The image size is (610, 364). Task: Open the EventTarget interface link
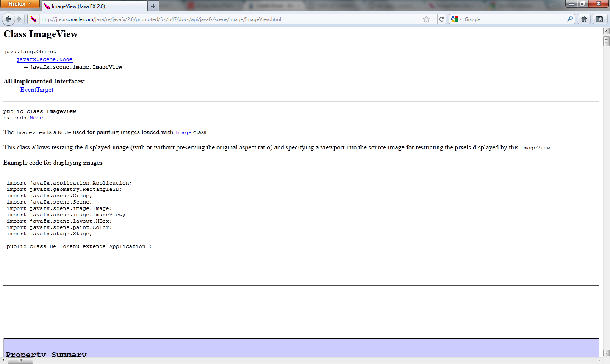click(x=37, y=90)
